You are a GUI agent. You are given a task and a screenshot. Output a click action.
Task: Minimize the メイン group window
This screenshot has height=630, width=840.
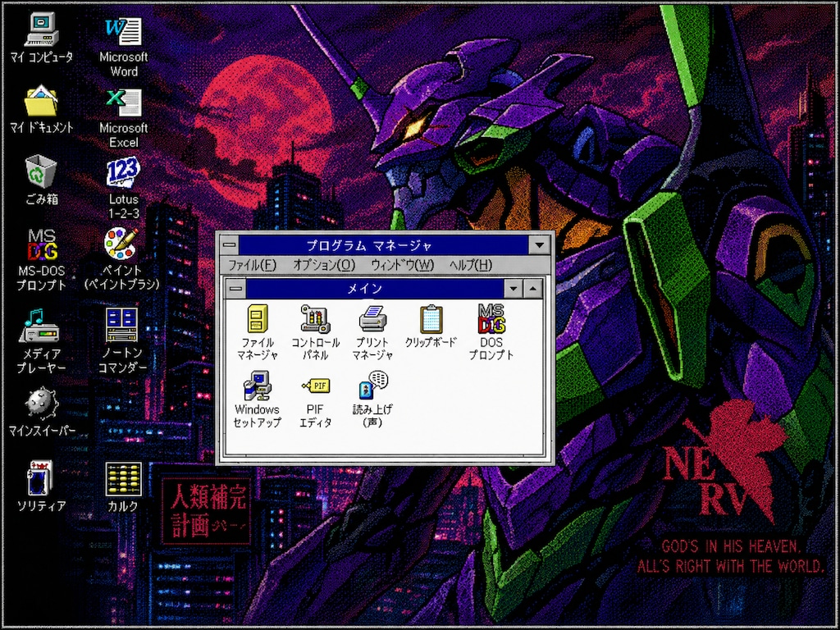pos(514,289)
